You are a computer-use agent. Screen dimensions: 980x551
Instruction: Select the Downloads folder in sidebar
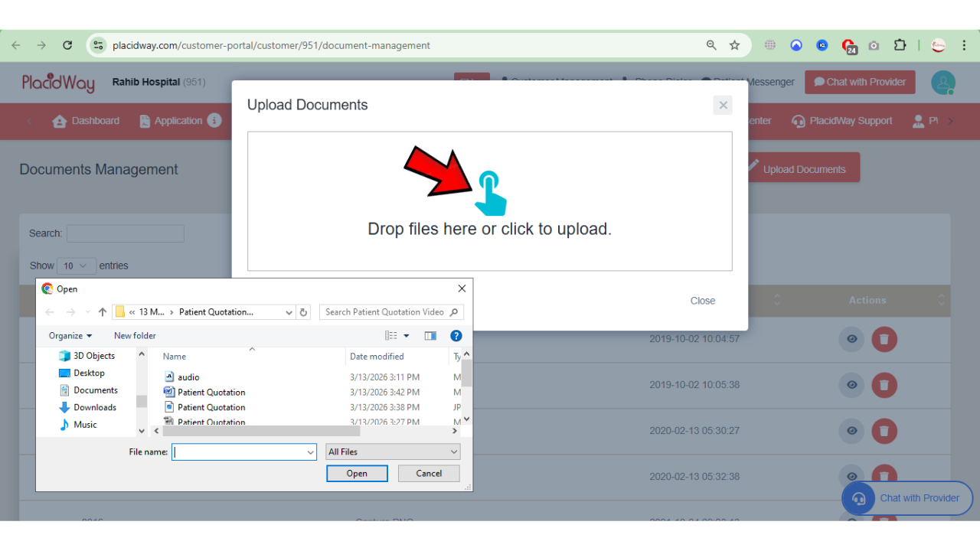pyautogui.click(x=93, y=407)
